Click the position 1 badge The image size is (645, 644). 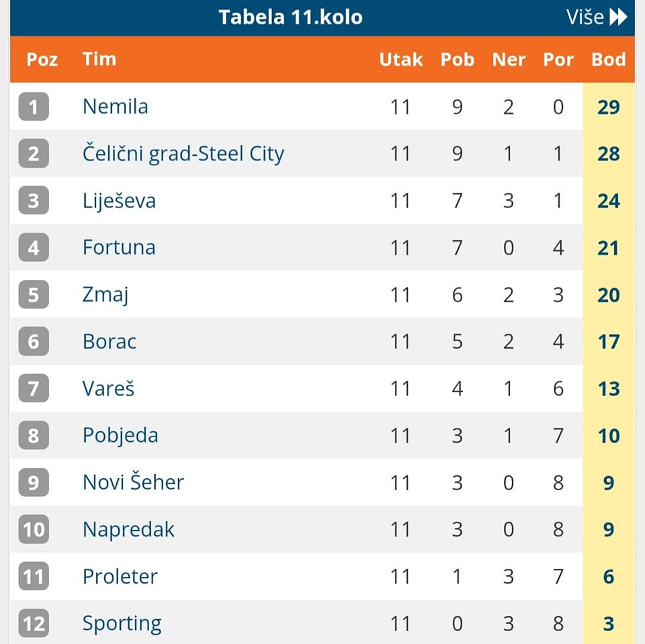point(34,107)
